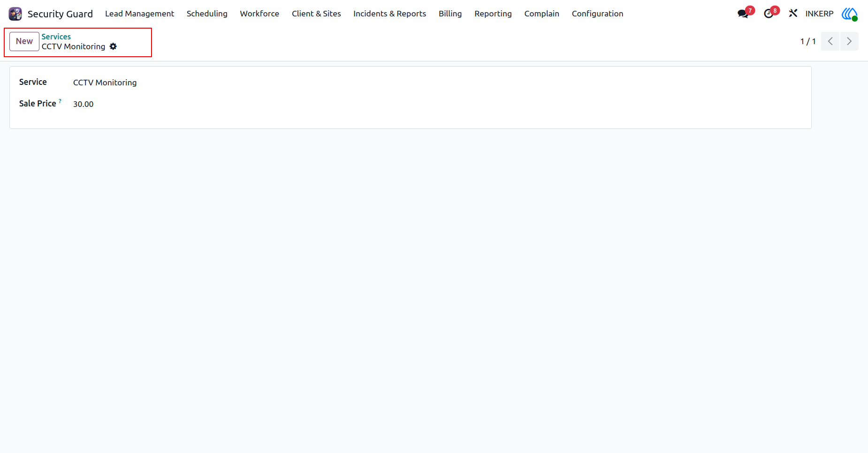The width and height of the screenshot is (868, 453).
Task: Open the Reporting menu
Action: click(x=493, y=14)
